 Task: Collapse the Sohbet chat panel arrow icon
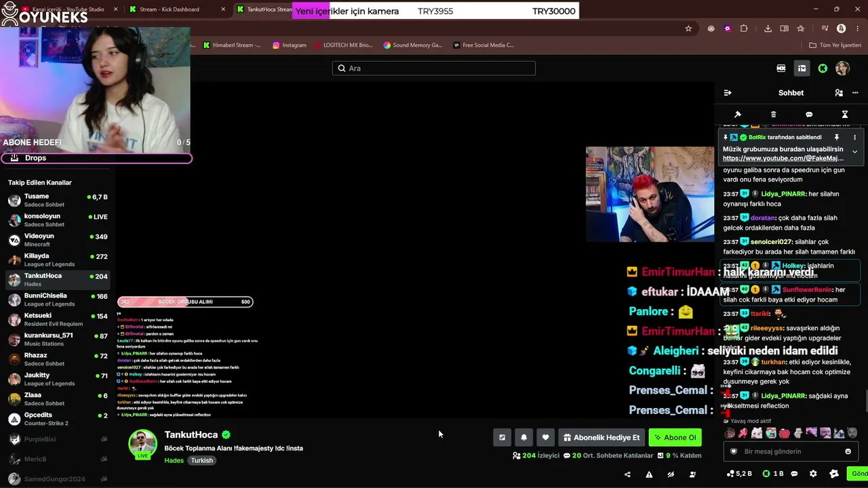(728, 93)
